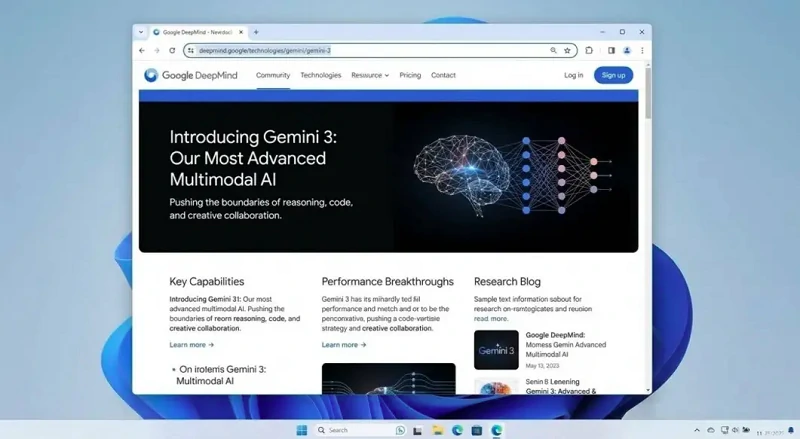Image resolution: width=800 pixels, height=439 pixels.
Task: Click the active Edge icon with running indicator
Action: (496, 430)
